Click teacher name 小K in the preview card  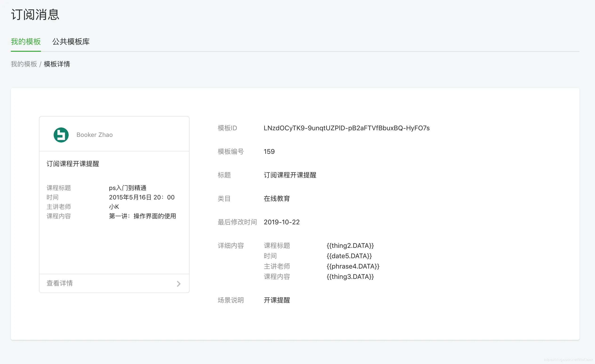coord(114,207)
